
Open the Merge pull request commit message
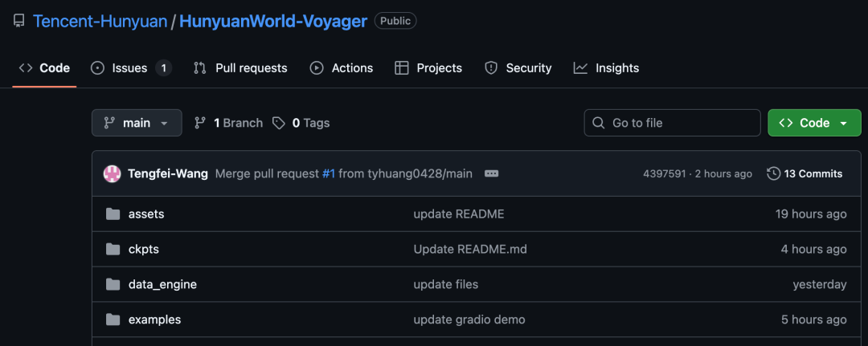[x=267, y=173]
